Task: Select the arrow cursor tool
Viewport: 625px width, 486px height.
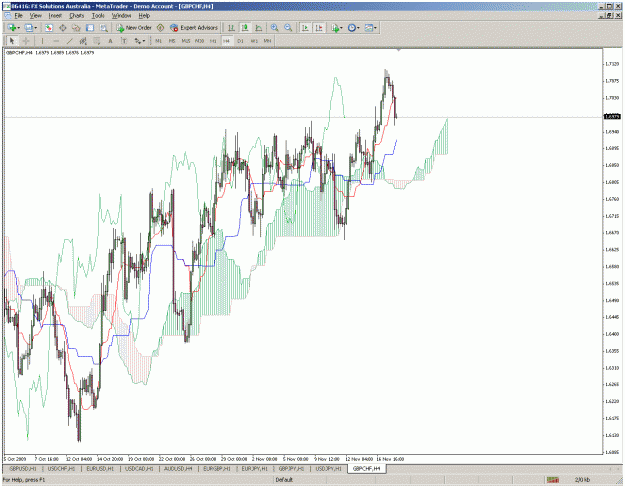Action: point(12,41)
